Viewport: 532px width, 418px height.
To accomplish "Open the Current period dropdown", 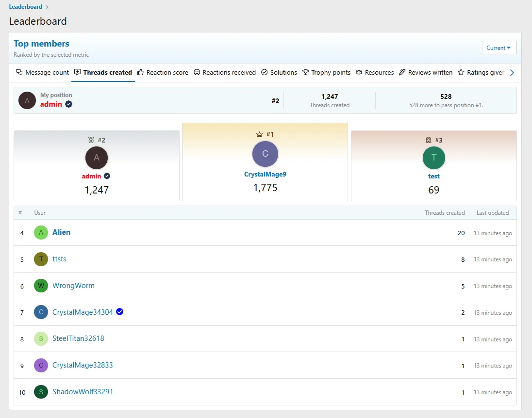I will (x=499, y=48).
